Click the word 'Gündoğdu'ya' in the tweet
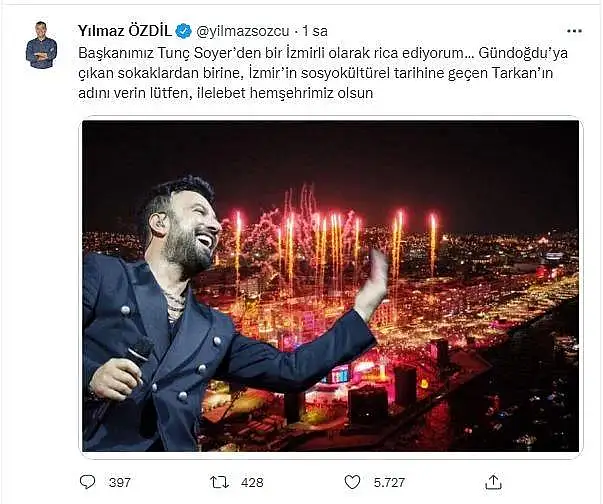This screenshot has height=504, width=603. [x=523, y=53]
